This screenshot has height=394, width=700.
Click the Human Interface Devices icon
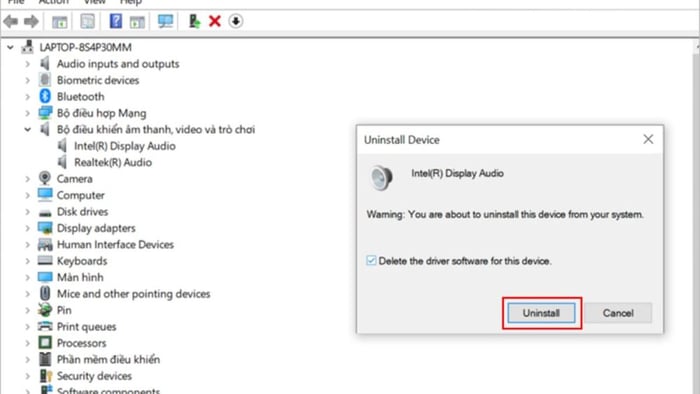coord(45,244)
